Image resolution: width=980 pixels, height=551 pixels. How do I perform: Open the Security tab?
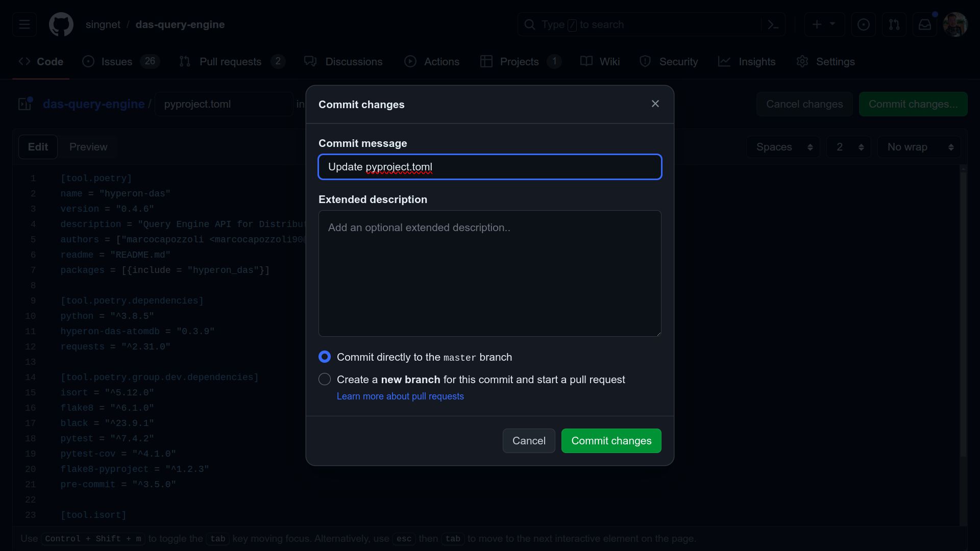pos(669,62)
